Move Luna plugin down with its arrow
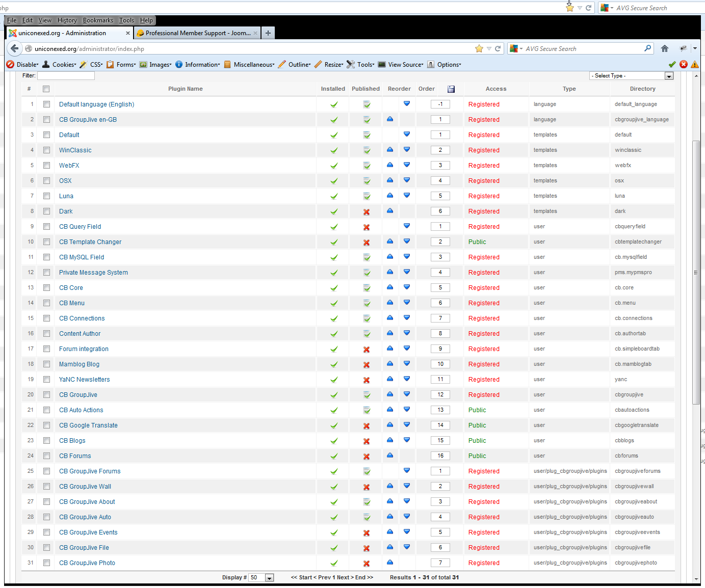Viewport: 705px width, 588px height. click(407, 195)
